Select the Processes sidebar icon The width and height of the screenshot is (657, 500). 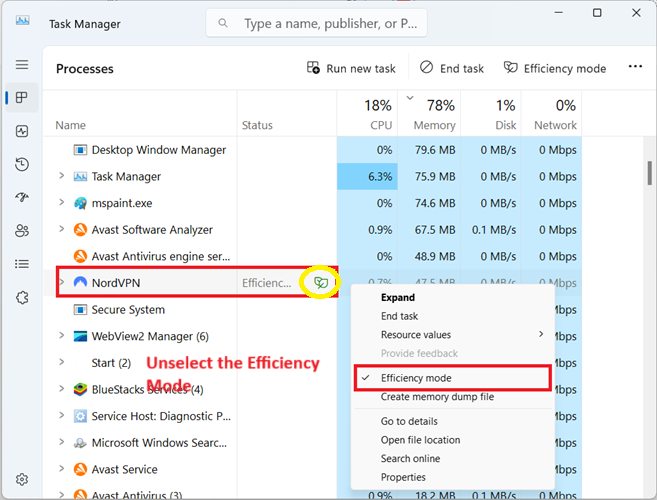22,98
